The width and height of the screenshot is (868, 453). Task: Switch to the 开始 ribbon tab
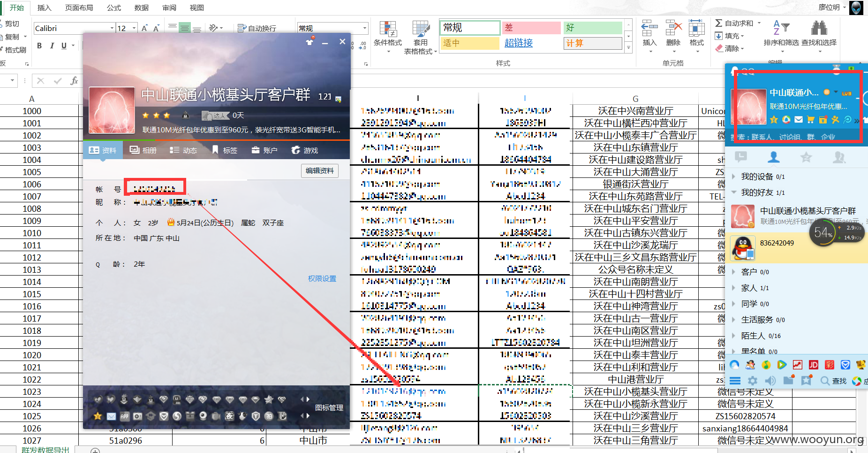tap(17, 8)
